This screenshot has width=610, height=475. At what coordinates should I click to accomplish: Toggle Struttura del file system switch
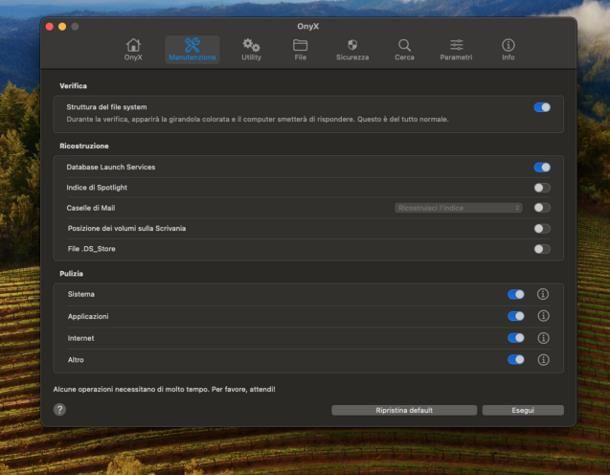[542, 107]
